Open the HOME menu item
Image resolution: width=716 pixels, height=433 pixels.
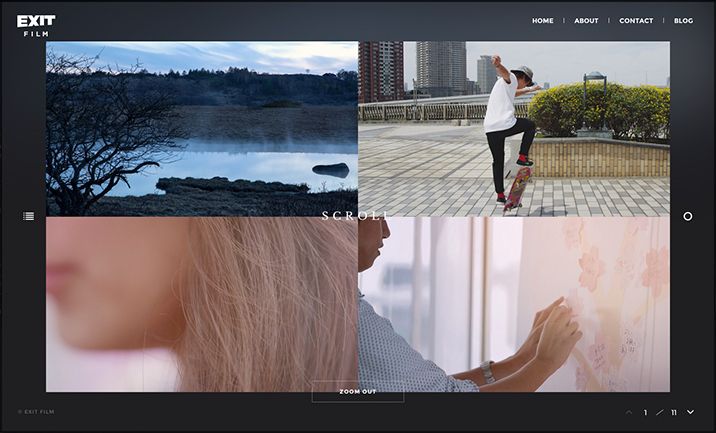pos(542,21)
